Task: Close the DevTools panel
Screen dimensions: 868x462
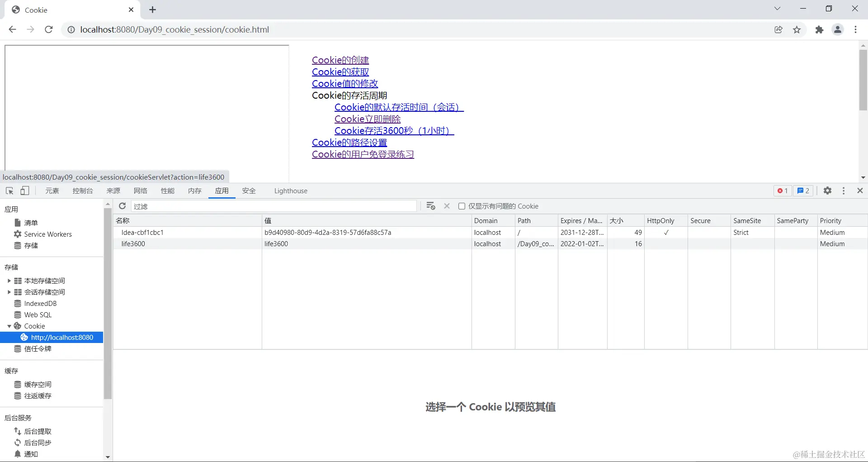Action: point(860,191)
